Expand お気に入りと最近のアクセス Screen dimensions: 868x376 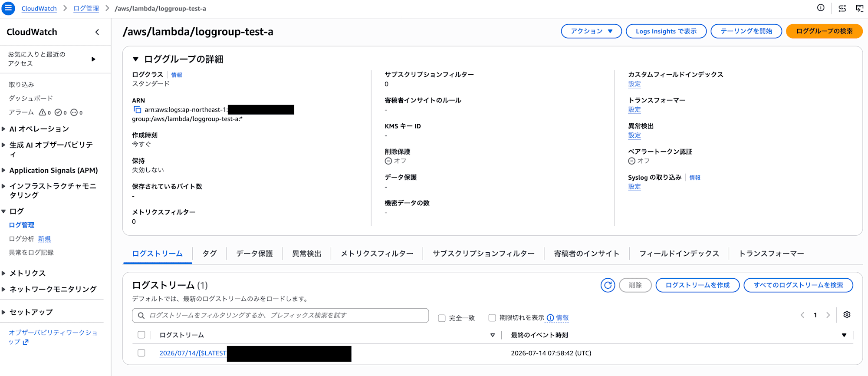[93, 59]
